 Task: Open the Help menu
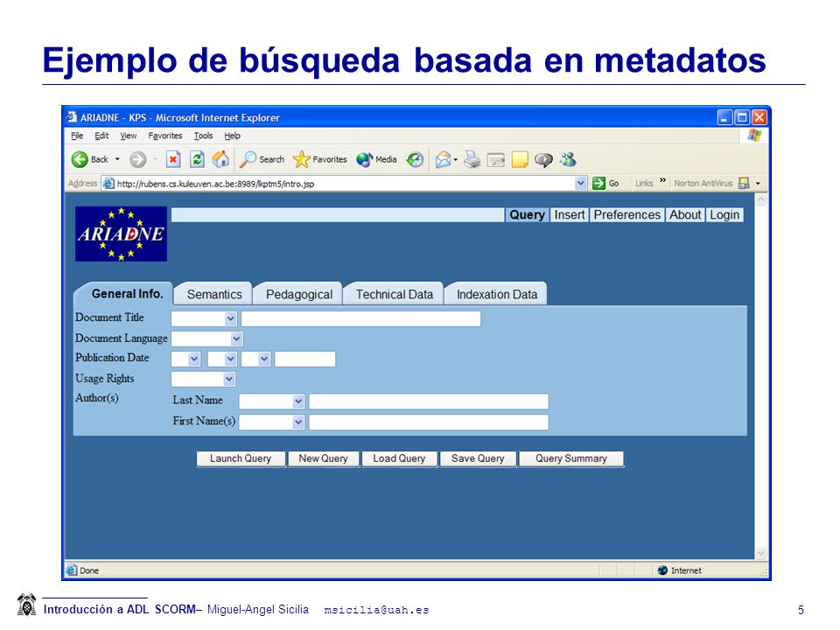click(x=232, y=136)
